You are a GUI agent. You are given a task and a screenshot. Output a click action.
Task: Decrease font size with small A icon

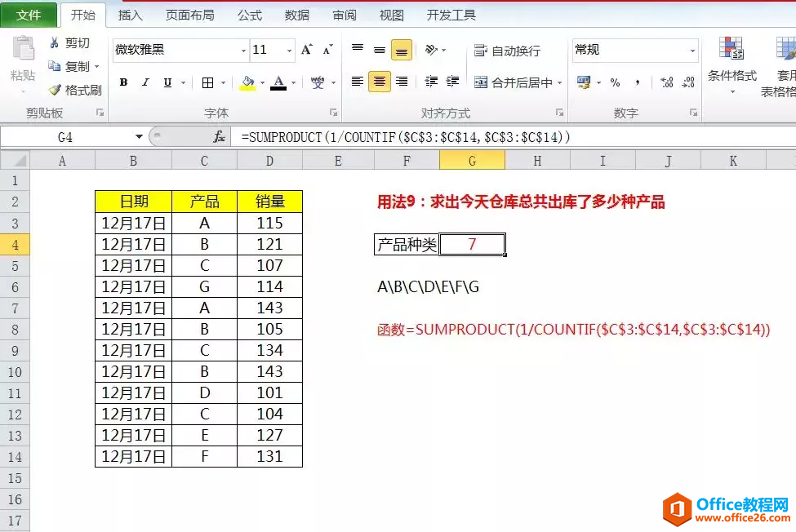pyautogui.click(x=328, y=50)
